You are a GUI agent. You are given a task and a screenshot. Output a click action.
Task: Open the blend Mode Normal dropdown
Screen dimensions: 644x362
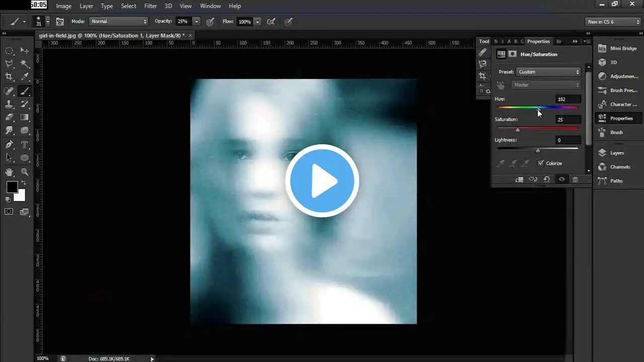pos(118,22)
